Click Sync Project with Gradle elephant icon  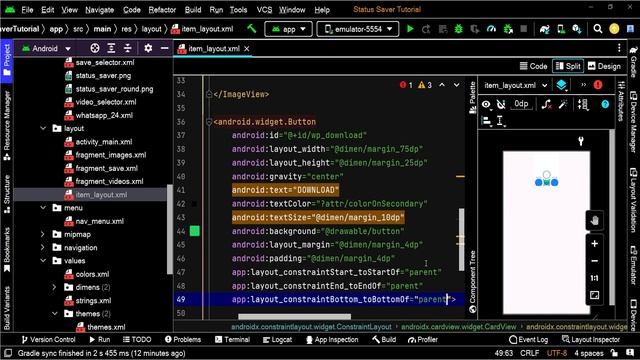(544, 29)
